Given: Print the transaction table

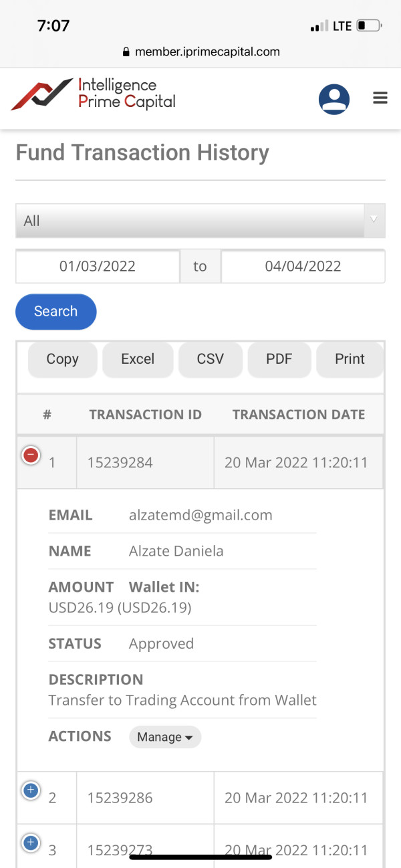Looking at the screenshot, I should [350, 359].
